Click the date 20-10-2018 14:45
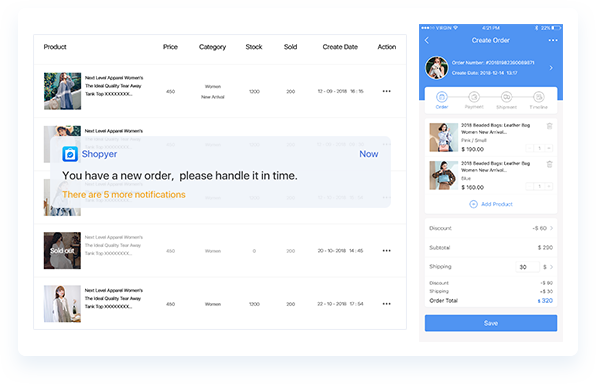The height and width of the screenshot is (384, 596). [x=340, y=251]
